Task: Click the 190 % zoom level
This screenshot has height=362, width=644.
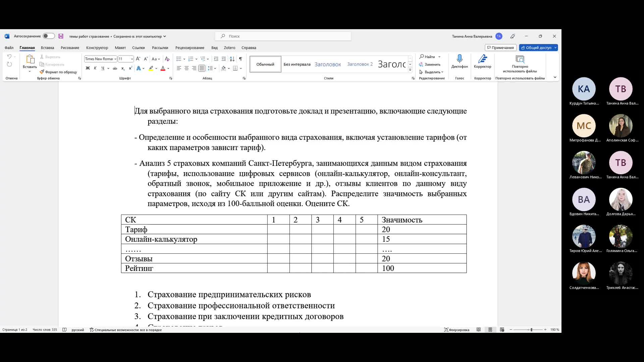Action: (554, 330)
